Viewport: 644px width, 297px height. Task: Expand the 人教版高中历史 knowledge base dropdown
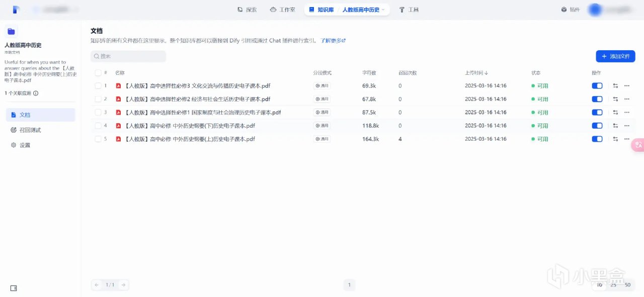pos(363,10)
